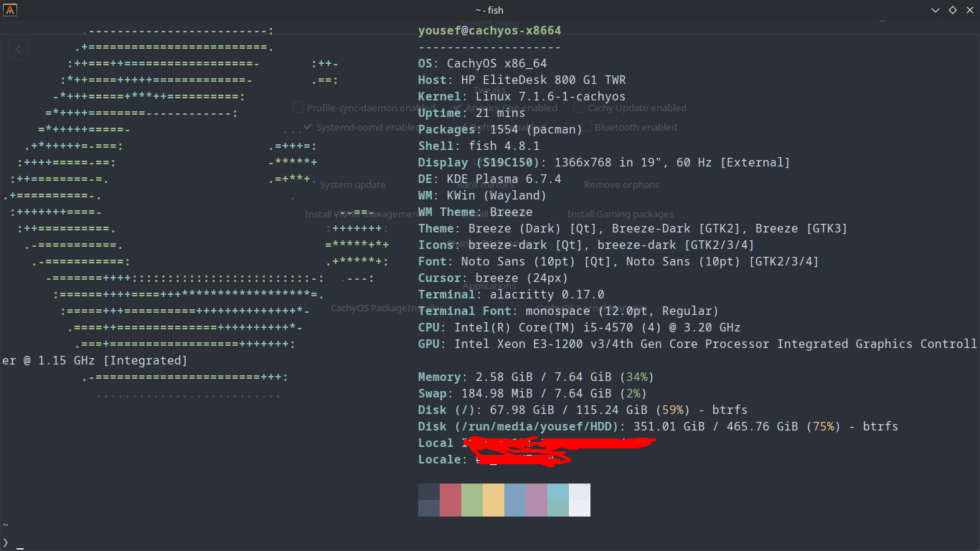Image resolution: width=980 pixels, height=551 pixels.
Task: Uncheck Systemd-oomd enabled in CachyOS Hello
Action: tap(308, 127)
